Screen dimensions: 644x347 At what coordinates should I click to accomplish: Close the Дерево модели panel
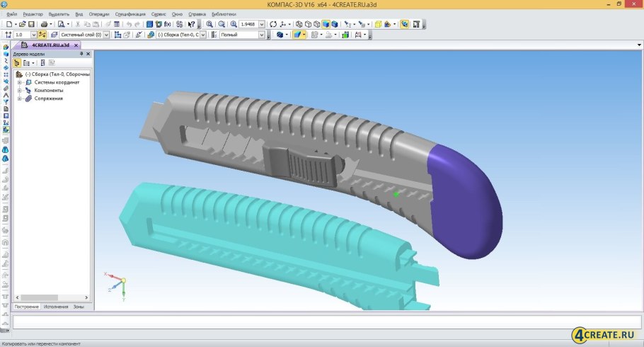coord(88,54)
